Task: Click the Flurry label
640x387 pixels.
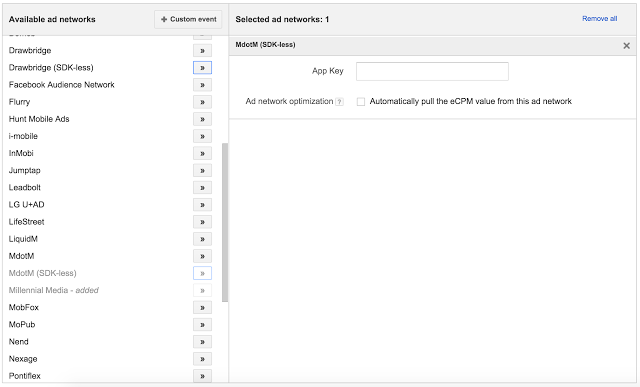Action: coord(20,102)
